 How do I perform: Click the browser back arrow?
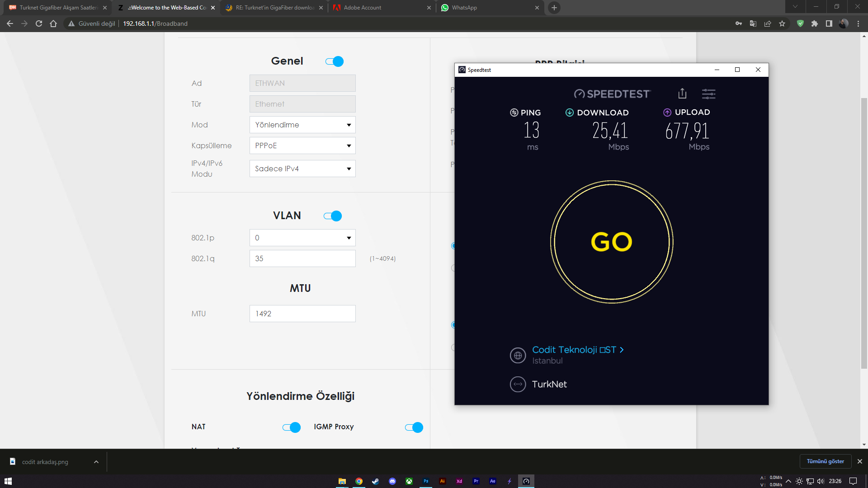pyautogui.click(x=10, y=23)
